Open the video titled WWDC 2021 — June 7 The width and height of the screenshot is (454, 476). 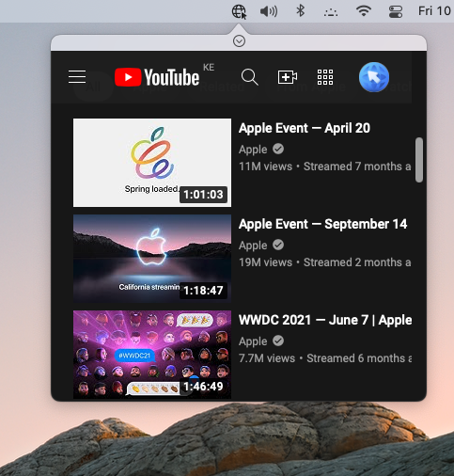325,320
